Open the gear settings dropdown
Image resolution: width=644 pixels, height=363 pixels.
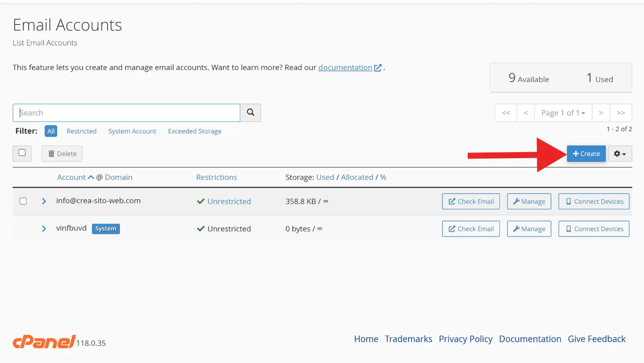point(619,154)
